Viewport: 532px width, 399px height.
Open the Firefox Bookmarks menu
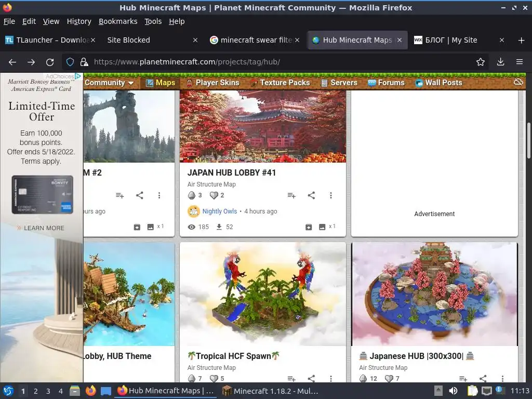118,21
